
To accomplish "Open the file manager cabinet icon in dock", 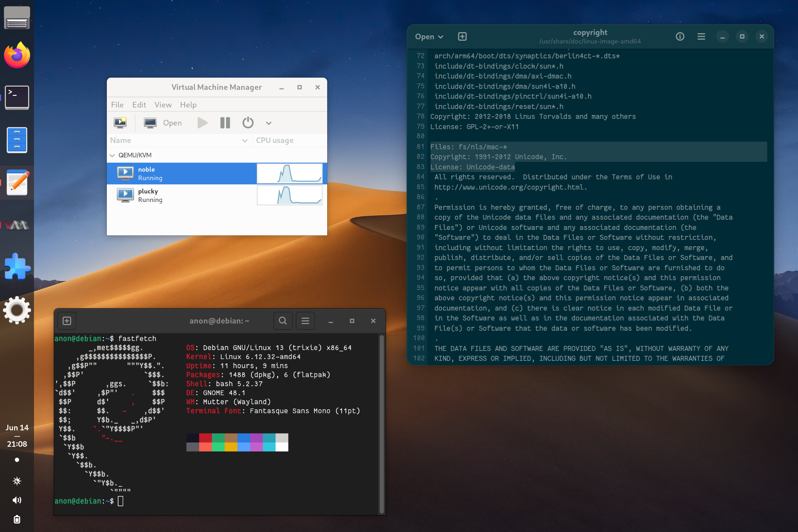I will click(x=17, y=140).
